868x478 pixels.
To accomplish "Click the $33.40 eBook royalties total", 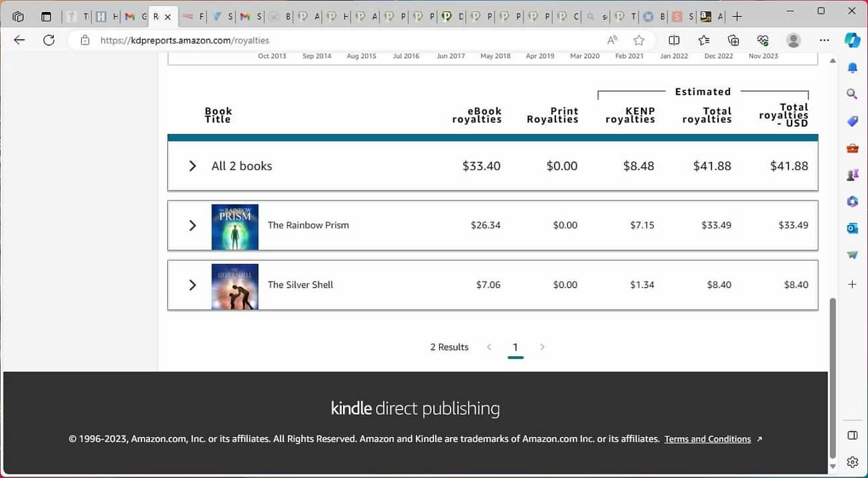I will pyautogui.click(x=481, y=166).
